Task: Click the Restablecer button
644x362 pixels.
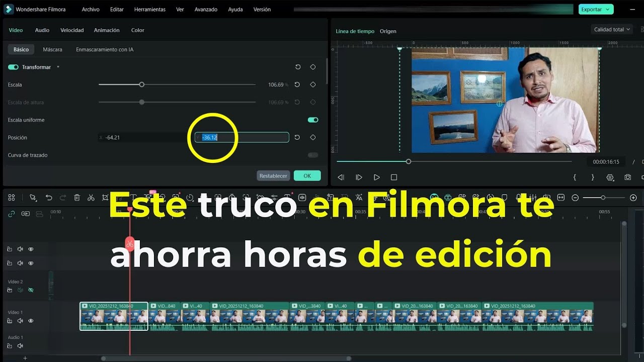Action: [273, 176]
